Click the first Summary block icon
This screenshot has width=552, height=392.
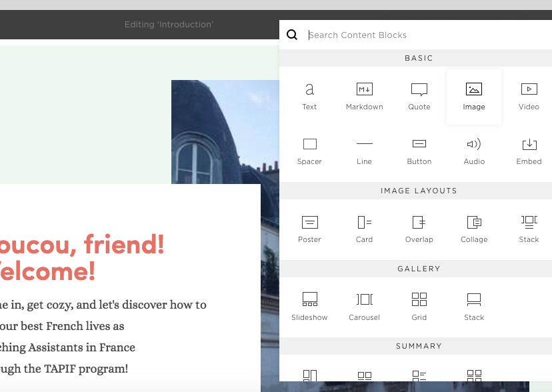[x=310, y=375]
